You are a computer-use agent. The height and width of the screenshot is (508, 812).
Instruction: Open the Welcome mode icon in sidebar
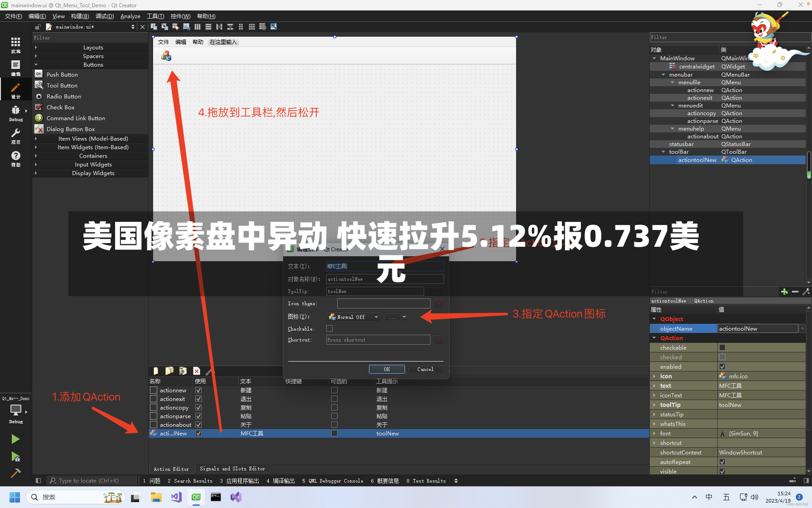click(15, 45)
